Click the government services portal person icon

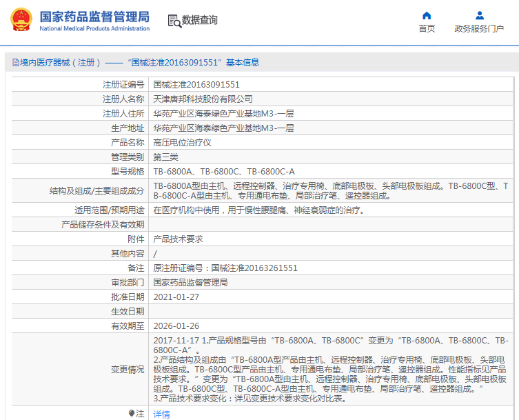pyautogui.click(x=479, y=16)
